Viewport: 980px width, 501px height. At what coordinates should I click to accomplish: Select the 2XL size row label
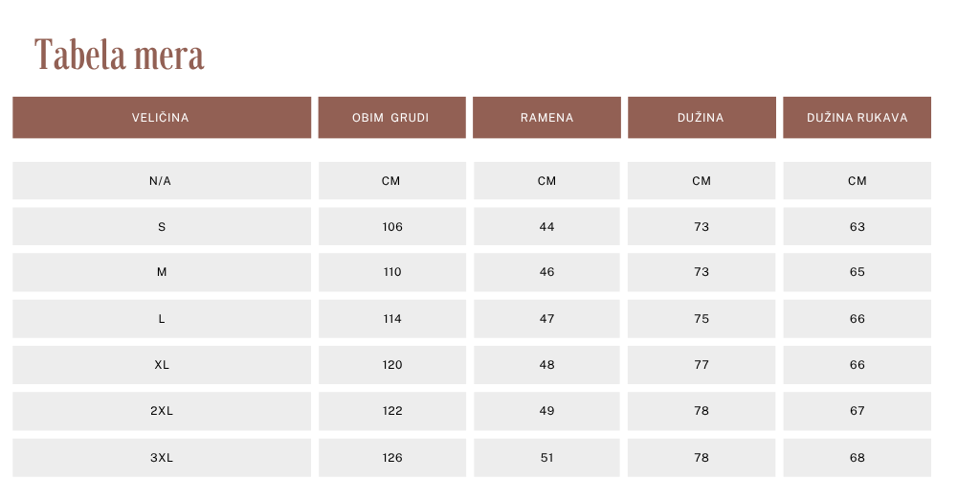(x=162, y=411)
